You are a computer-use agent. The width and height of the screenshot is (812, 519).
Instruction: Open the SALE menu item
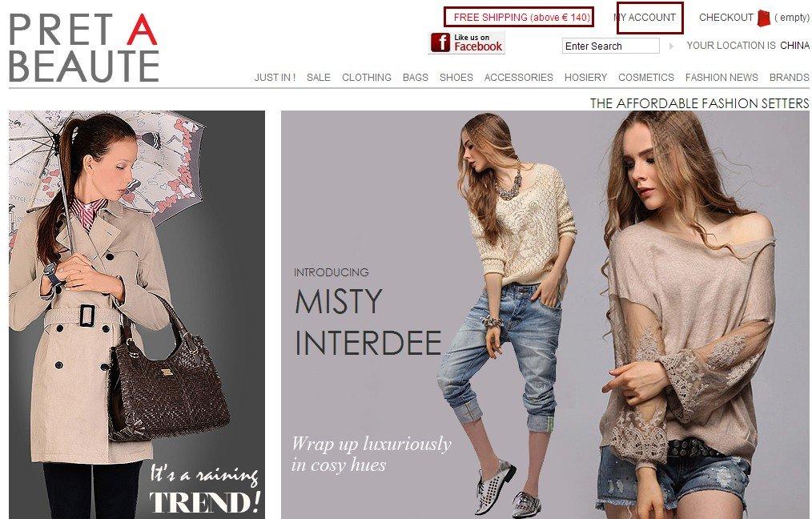click(x=319, y=78)
